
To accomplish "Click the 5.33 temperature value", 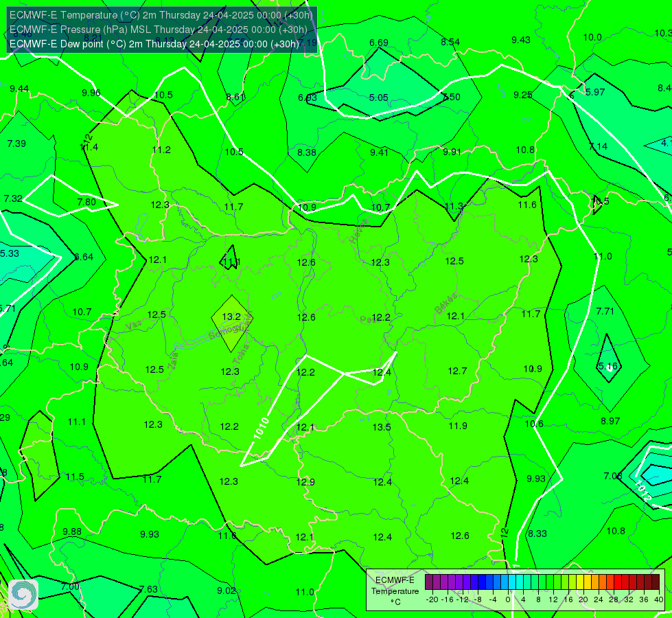I will pos(10,253).
